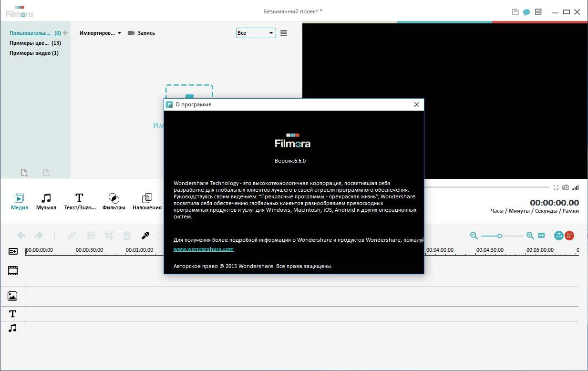Select the Пользовательс... (0) folder
This screenshot has width=588, height=371.
click(x=35, y=33)
